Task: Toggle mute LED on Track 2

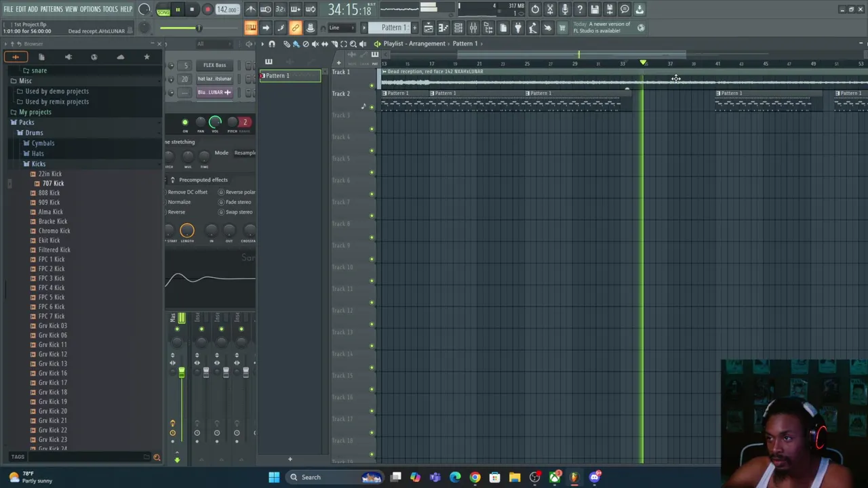Action: (372, 107)
